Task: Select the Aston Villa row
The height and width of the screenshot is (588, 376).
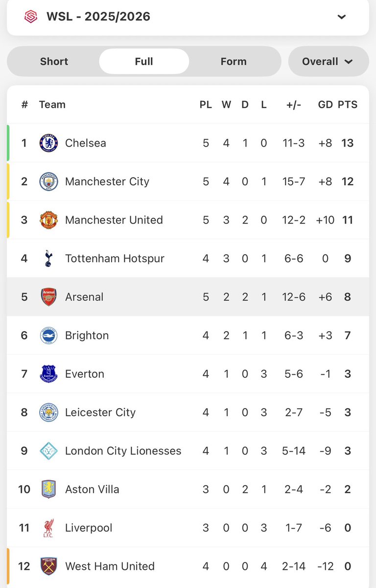Action: [x=188, y=489]
